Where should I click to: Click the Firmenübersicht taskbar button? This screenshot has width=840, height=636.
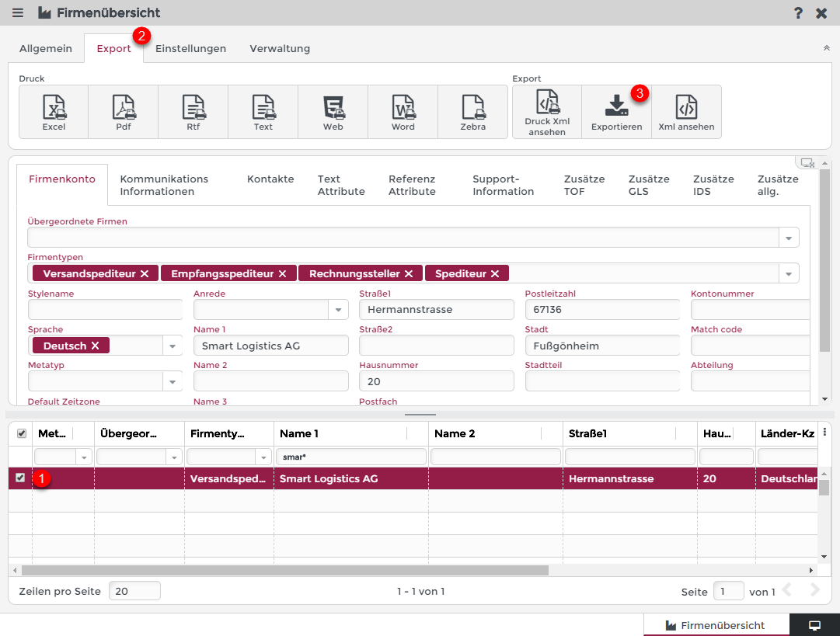tap(716, 625)
